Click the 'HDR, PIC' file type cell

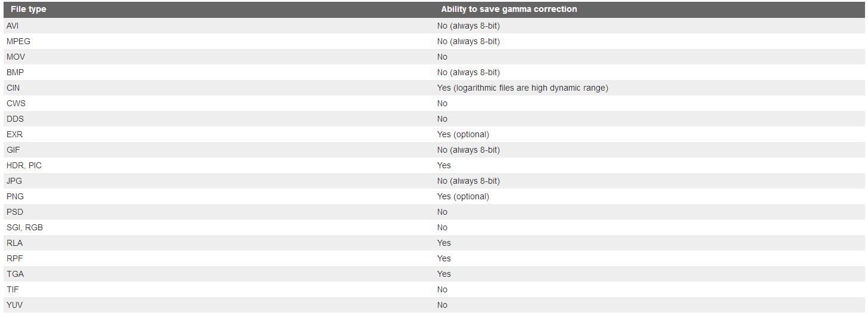point(24,165)
